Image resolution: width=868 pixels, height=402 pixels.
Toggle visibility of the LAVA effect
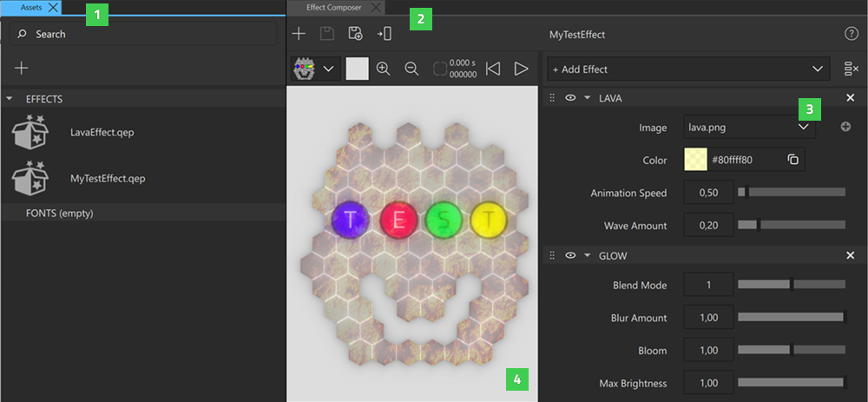click(570, 98)
